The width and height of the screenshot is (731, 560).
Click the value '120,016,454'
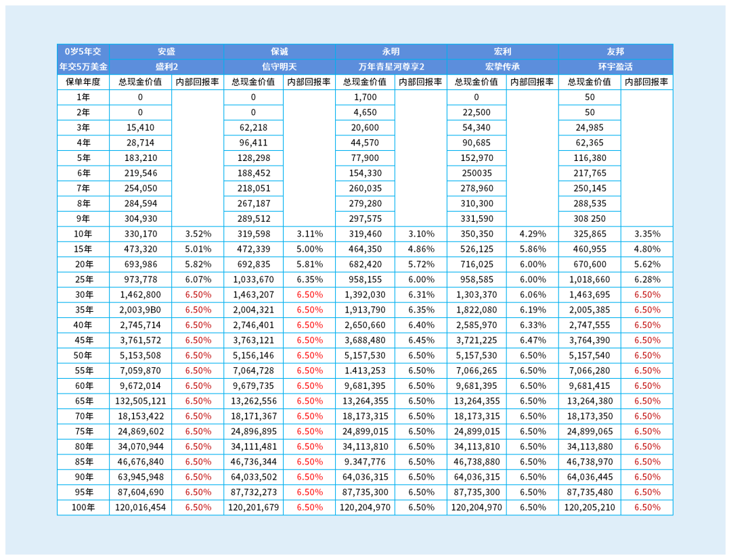click(140, 507)
